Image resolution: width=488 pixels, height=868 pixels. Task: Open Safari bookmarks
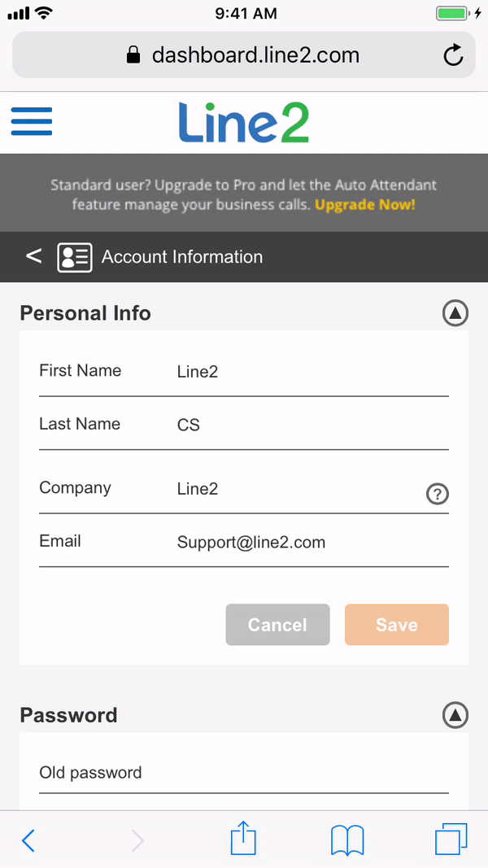click(x=347, y=839)
